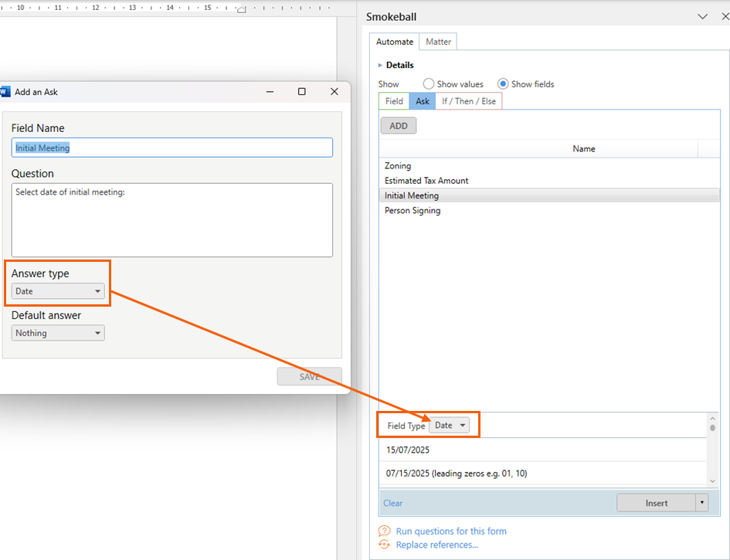Open the Insert button dropdown arrow
Viewport: 730px width, 560px height.
coord(701,503)
